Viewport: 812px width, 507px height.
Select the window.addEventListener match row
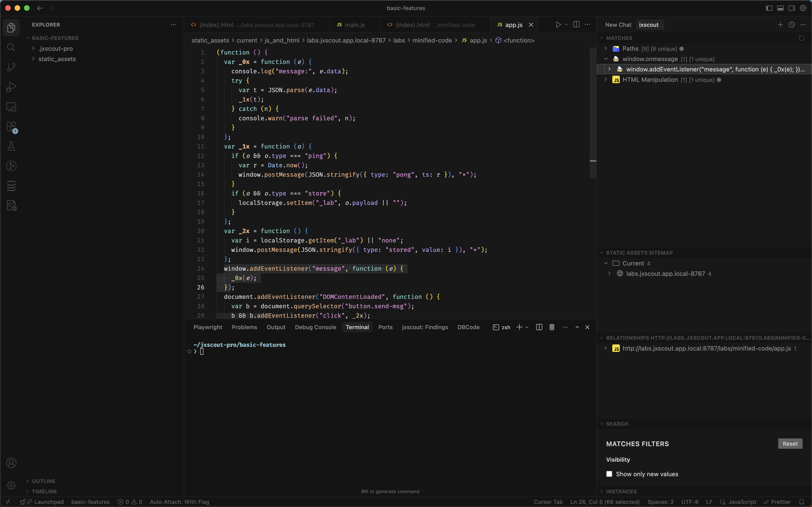[704, 69]
